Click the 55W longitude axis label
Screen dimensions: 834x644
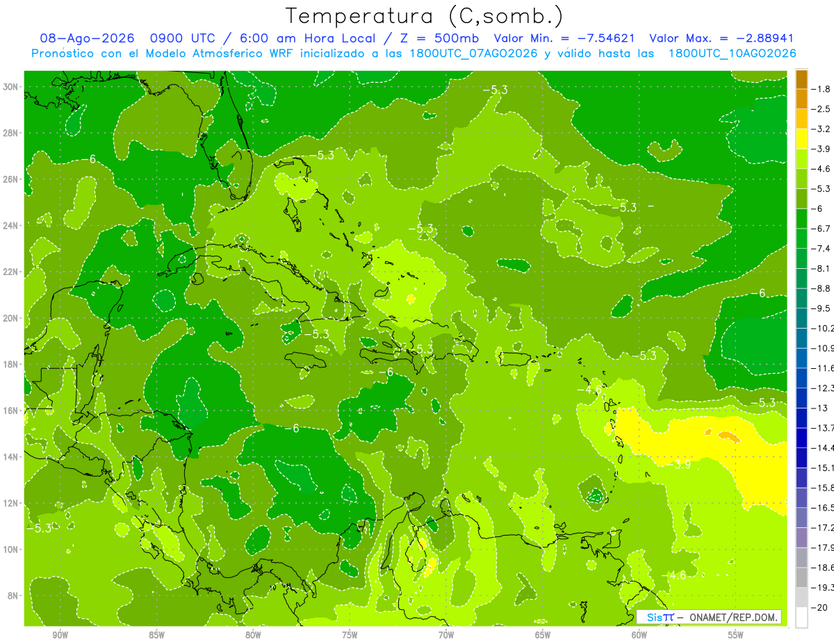tap(736, 635)
